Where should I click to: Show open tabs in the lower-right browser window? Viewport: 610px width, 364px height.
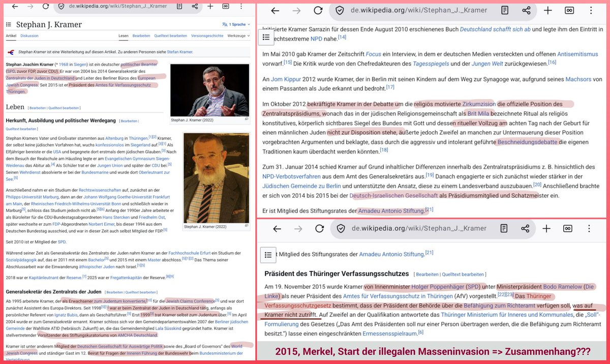click(x=567, y=229)
